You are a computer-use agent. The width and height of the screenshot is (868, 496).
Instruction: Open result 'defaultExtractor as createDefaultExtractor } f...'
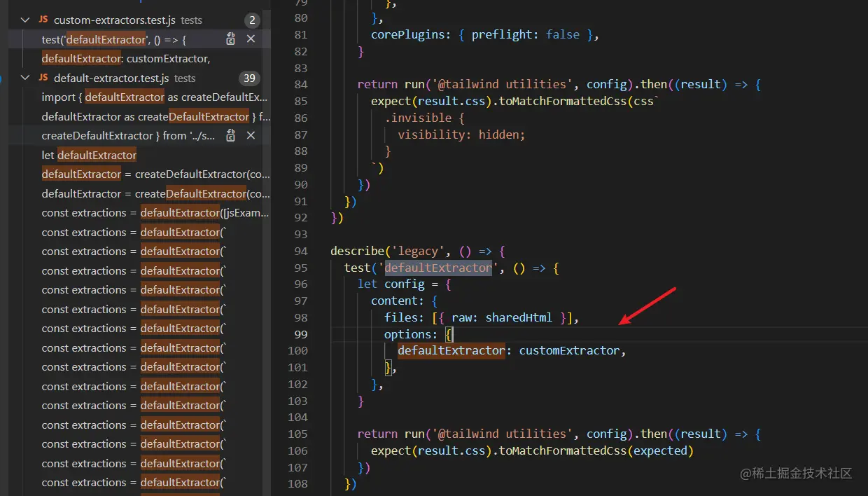[155, 116]
